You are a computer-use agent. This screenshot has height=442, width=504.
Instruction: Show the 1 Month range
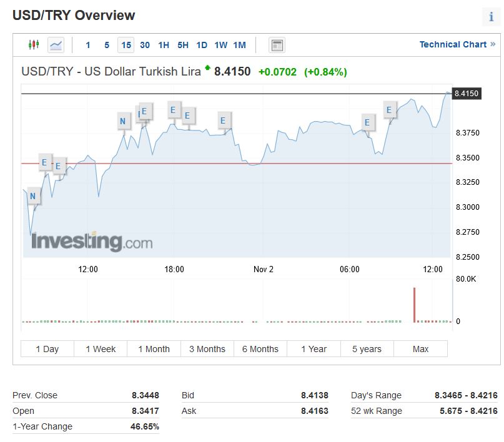(154, 349)
